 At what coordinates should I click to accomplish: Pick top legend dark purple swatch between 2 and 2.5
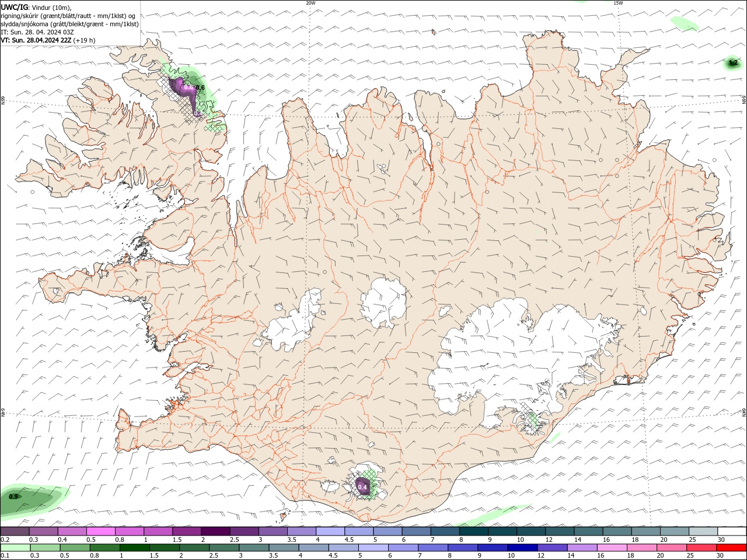215,531
